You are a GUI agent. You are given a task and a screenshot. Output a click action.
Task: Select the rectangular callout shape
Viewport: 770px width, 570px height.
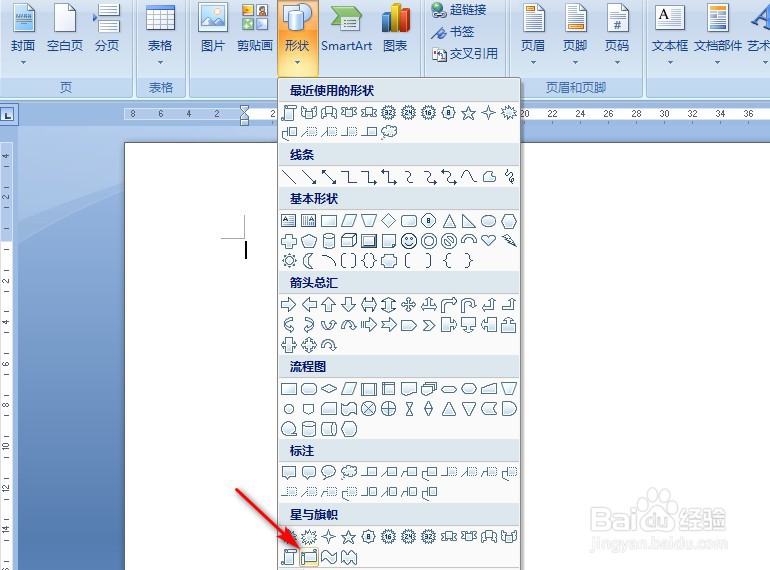pos(289,472)
